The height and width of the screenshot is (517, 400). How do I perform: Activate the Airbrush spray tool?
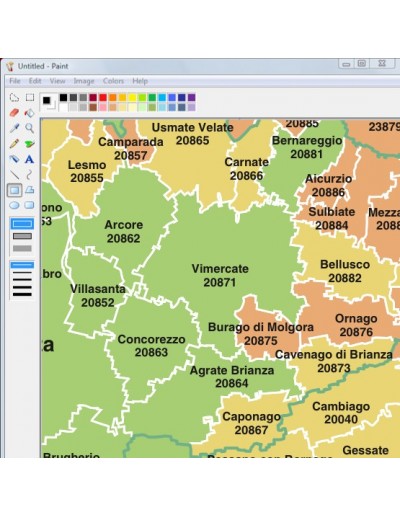[x=14, y=159]
